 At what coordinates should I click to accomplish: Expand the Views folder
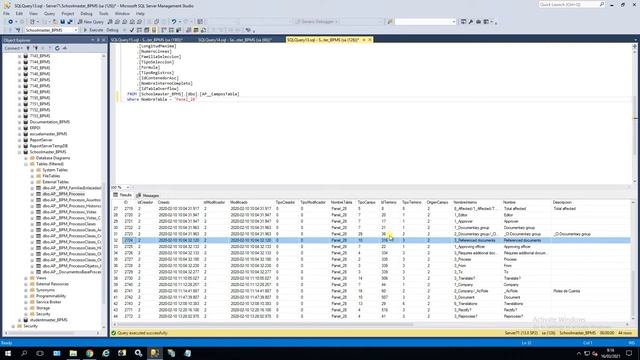coord(26,278)
